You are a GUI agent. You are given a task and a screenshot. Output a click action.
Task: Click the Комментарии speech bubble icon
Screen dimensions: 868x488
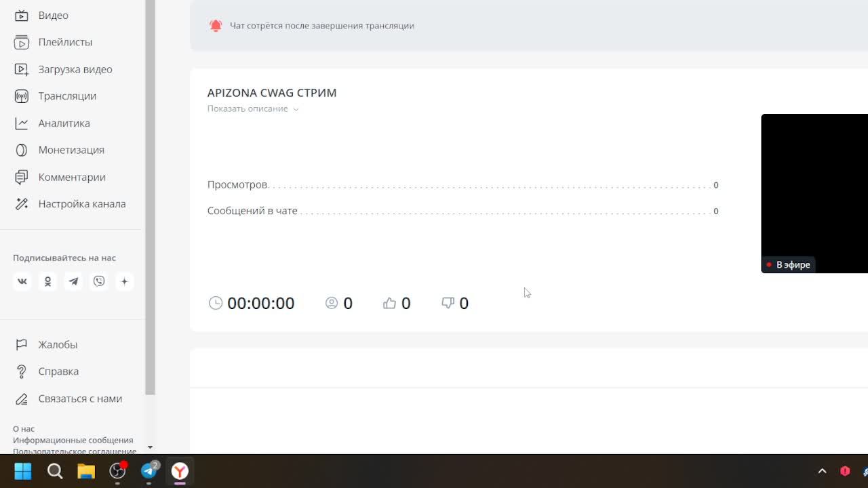(22, 177)
